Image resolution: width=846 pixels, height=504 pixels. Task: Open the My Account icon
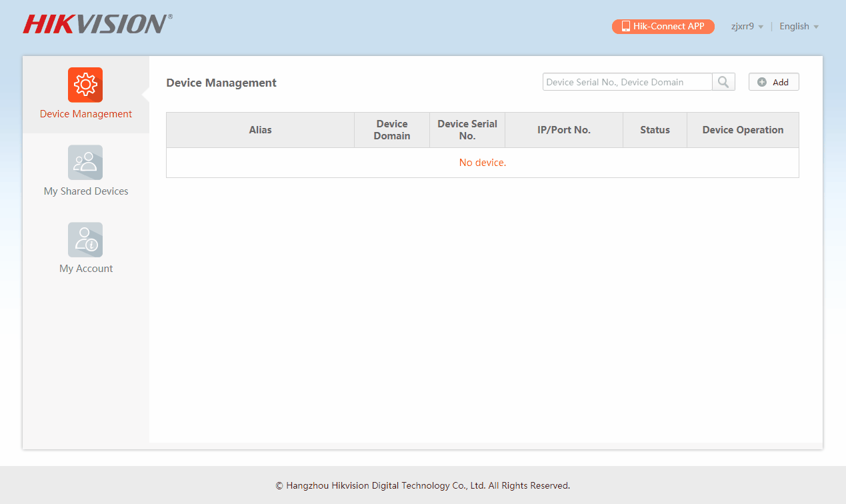coord(85,239)
